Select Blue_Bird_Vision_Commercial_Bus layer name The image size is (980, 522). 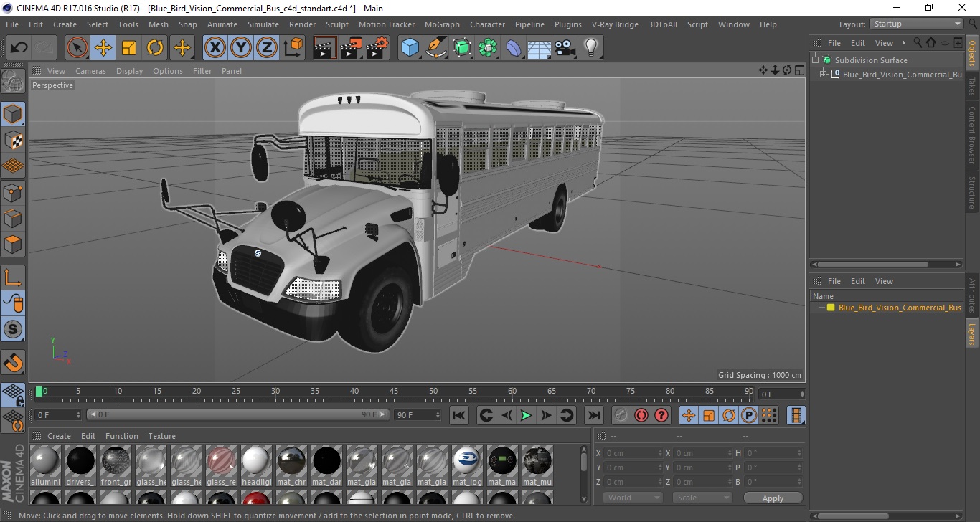[900, 308]
